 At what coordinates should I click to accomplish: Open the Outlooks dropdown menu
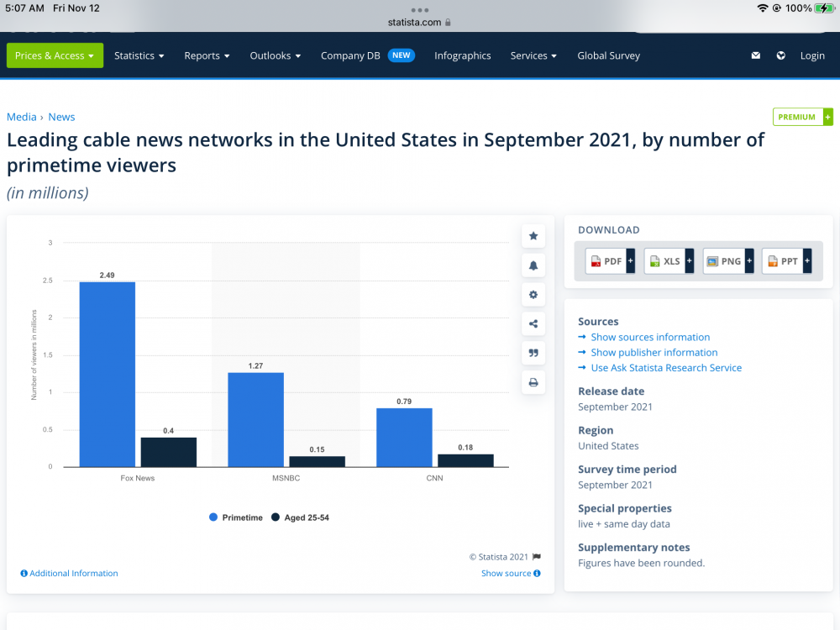pyautogui.click(x=276, y=55)
